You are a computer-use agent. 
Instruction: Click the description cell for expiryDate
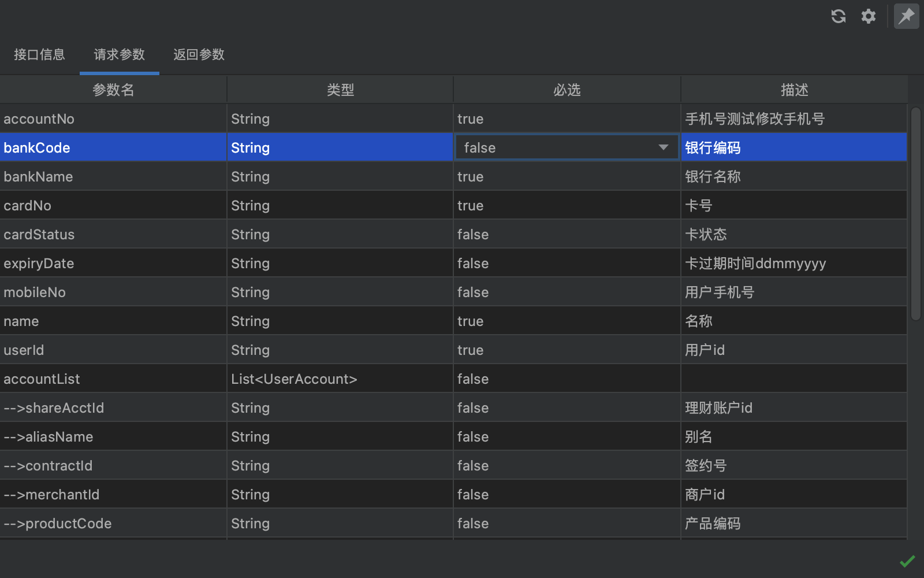click(755, 264)
